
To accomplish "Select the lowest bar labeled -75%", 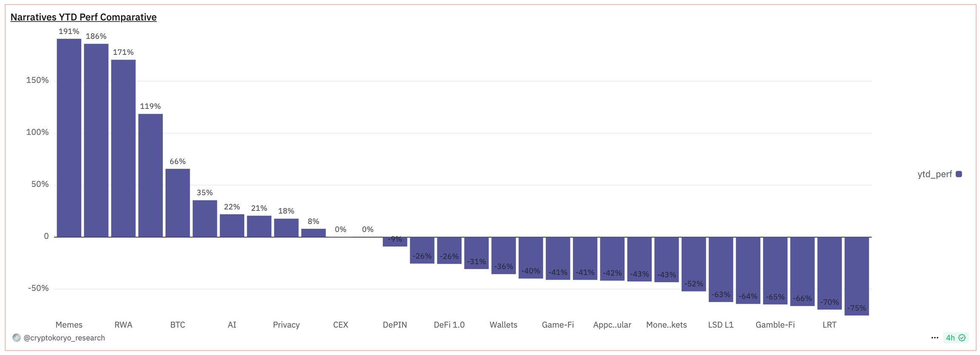I will point(857,276).
